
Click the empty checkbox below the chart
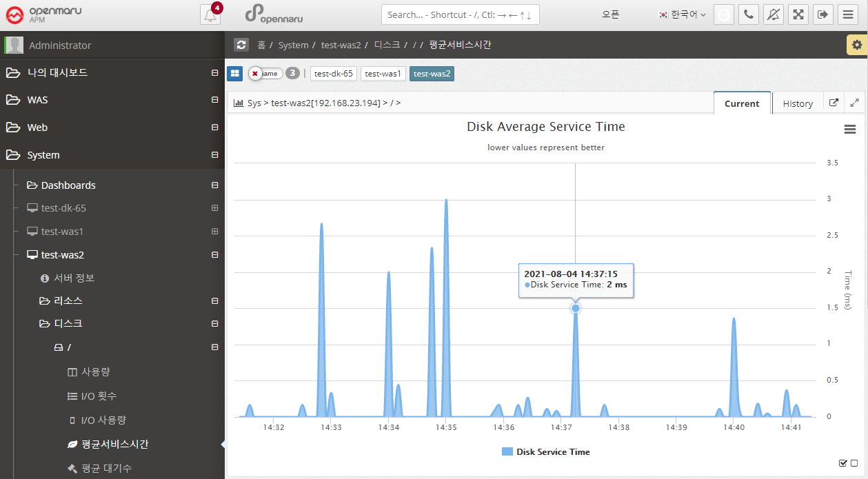click(854, 463)
